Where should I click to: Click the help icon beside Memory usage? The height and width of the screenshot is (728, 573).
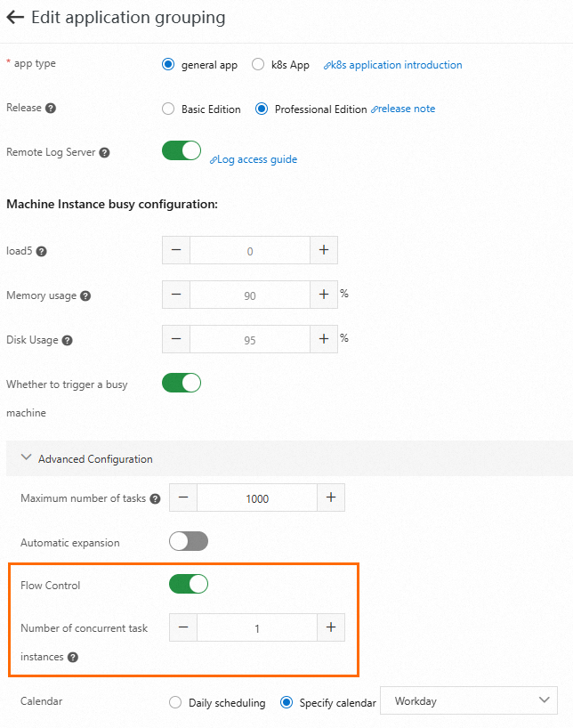point(85,295)
